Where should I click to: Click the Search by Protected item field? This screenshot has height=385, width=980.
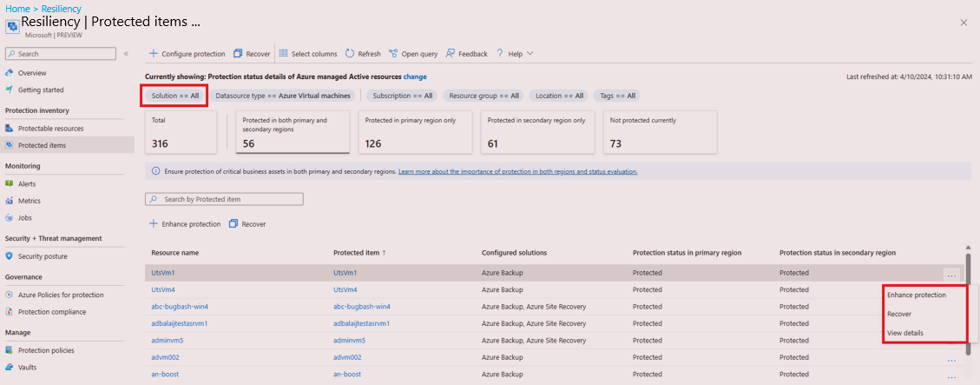point(224,199)
